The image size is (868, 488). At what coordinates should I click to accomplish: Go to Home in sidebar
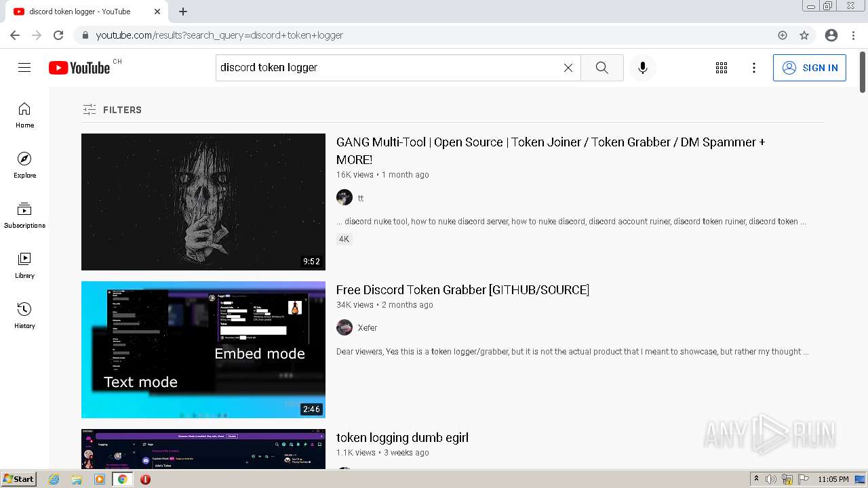point(24,115)
